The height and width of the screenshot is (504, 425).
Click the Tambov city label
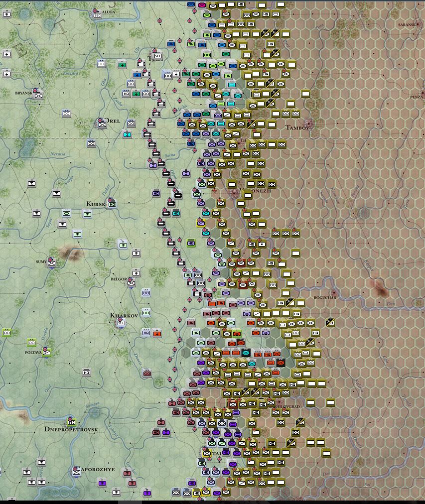[x=297, y=128]
